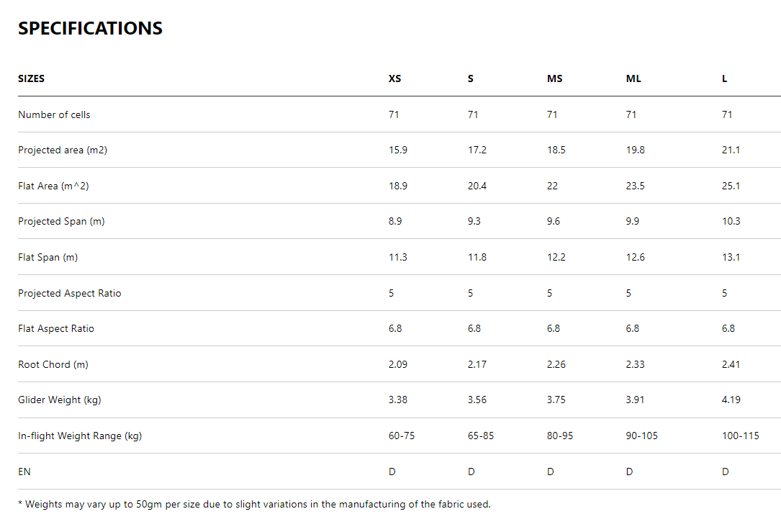781x532 pixels.
Task: Select the S size column header
Action: [471, 78]
